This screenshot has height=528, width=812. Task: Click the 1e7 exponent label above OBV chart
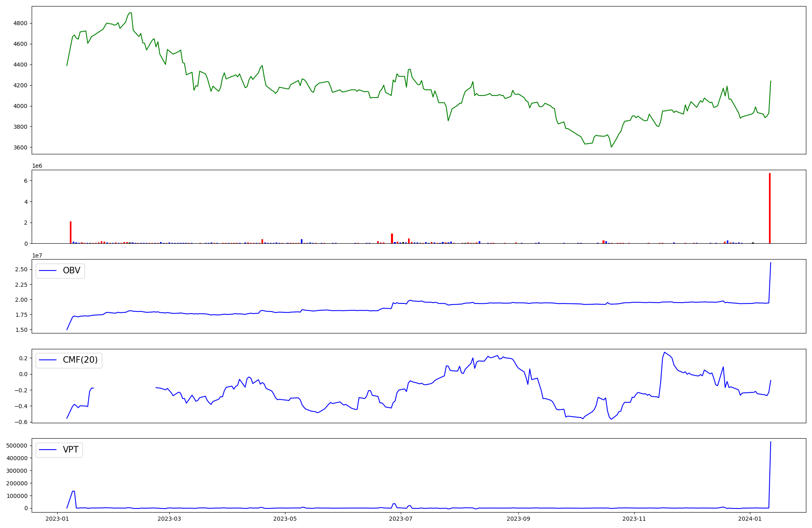(x=37, y=255)
